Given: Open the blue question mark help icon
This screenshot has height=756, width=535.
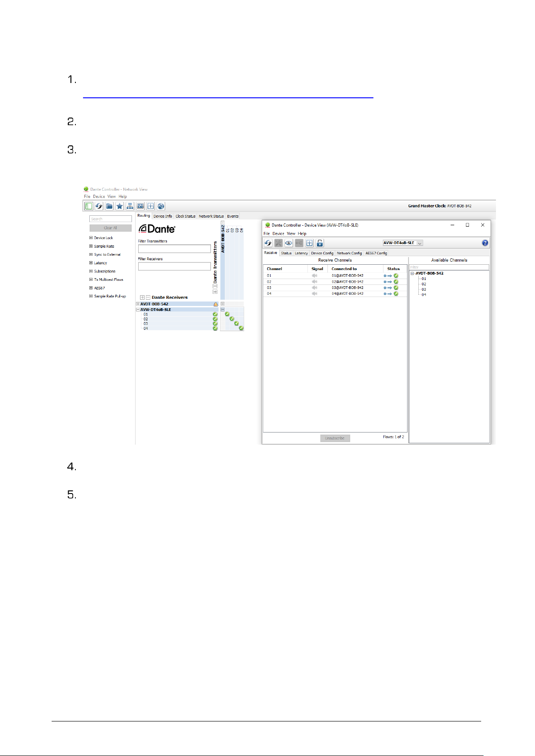Looking at the screenshot, I should pyautogui.click(x=485, y=243).
